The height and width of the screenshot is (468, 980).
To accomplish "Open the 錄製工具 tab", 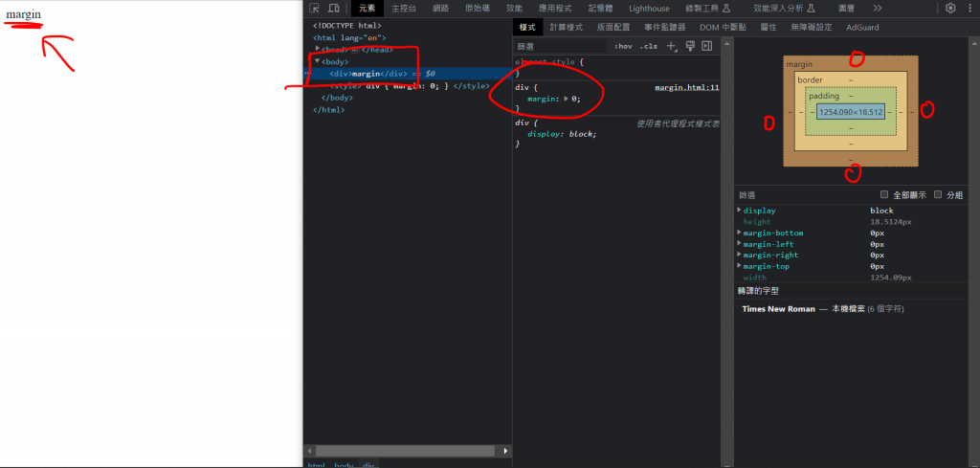I will [707, 8].
